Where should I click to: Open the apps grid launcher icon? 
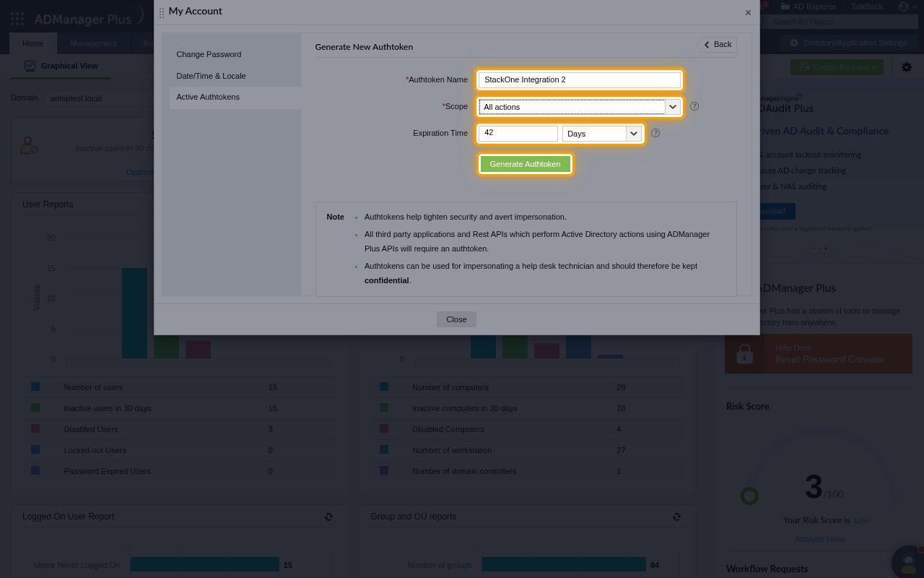[x=17, y=19]
